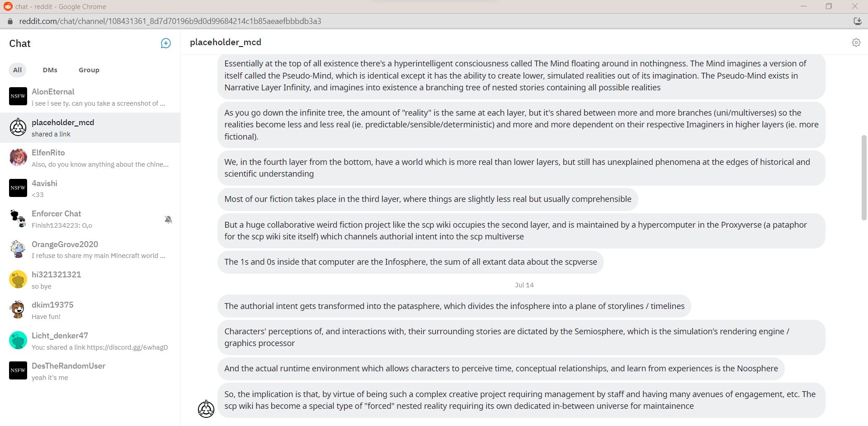This screenshot has width=868, height=426.
Task: Open the Licht_denker47 conversation
Action: 90,341
